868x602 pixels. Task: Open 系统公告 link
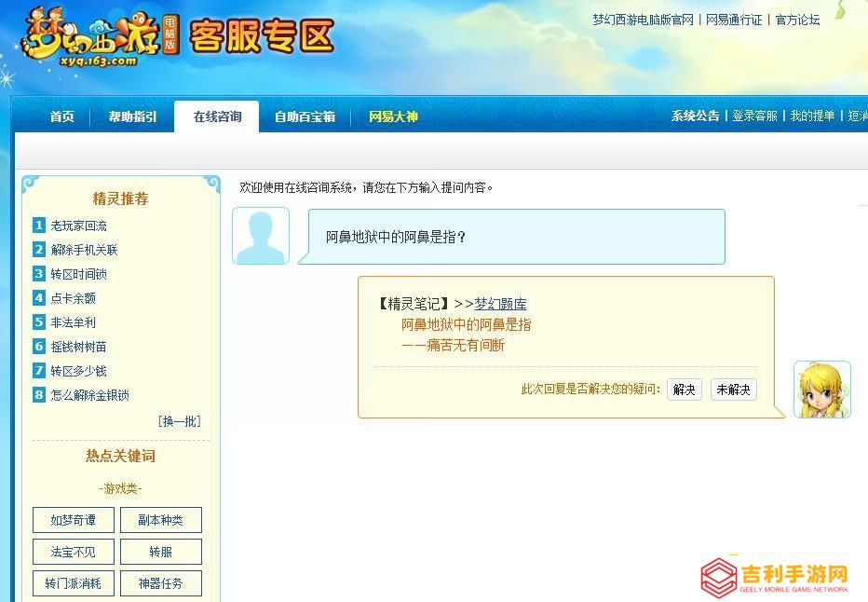(696, 116)
